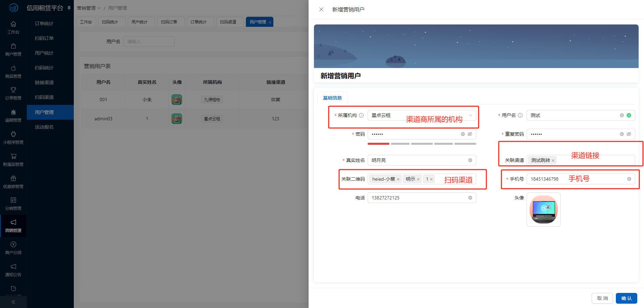Click the 头像 laptop avatar thumbnail
Image resolution: width=644 pixels, height=308 pixels.
[543, 209]
